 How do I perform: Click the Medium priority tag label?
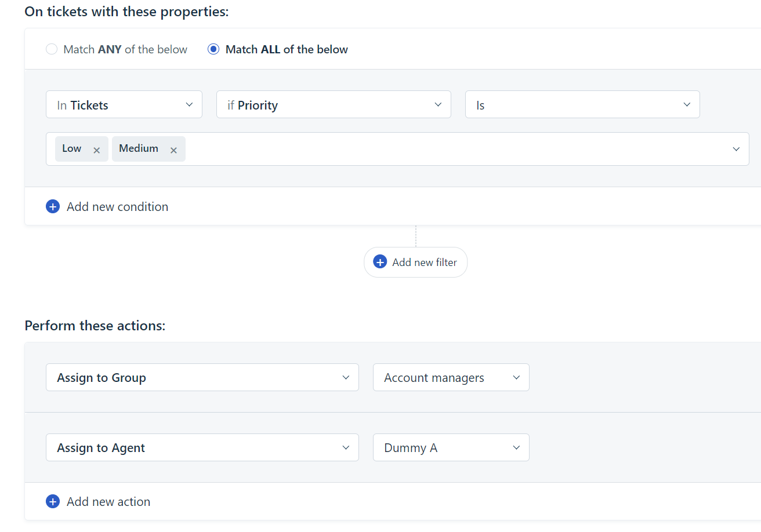point(139,148)
